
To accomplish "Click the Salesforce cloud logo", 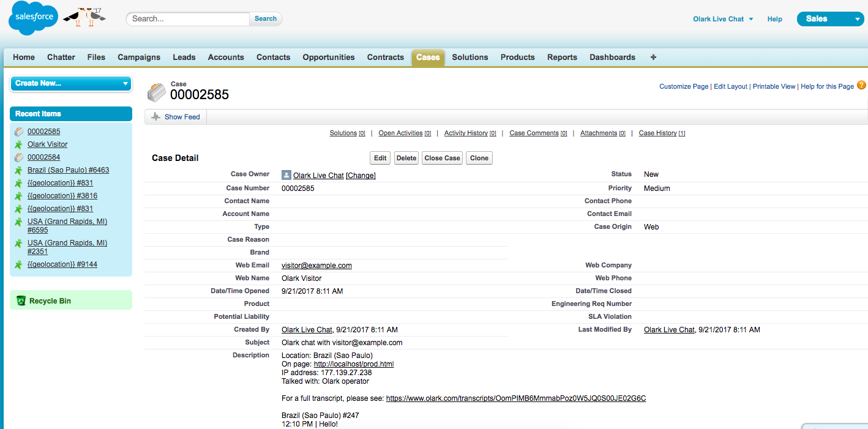I will pyautogui.click(x=33, y=18).
